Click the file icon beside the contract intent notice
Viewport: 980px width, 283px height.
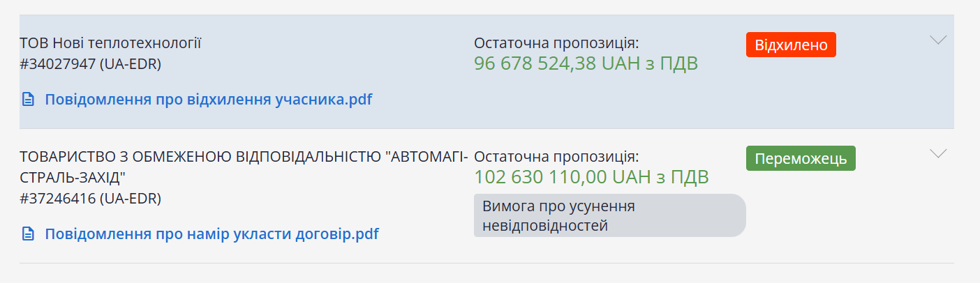click(x=28, y=234)
